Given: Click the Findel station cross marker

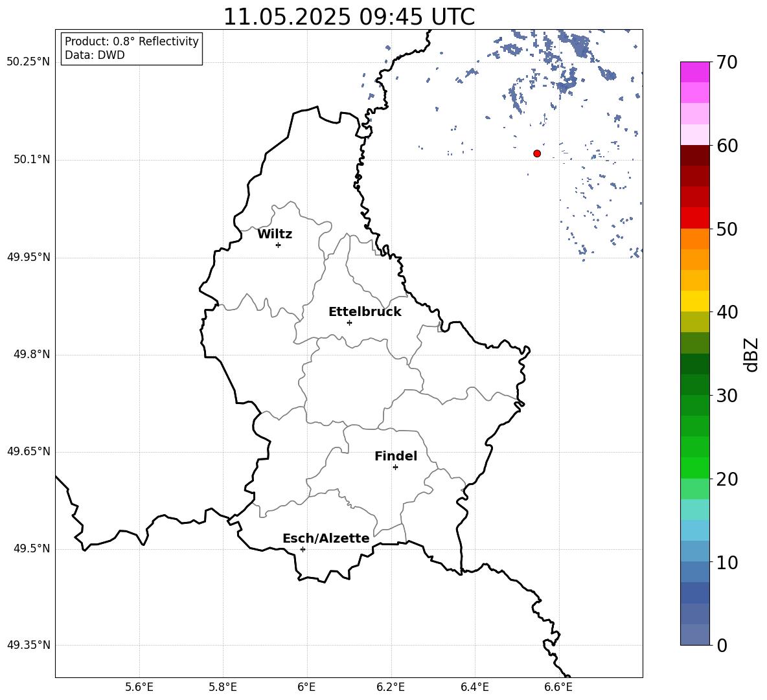Looking at the screenshot, I should (395, 468).
